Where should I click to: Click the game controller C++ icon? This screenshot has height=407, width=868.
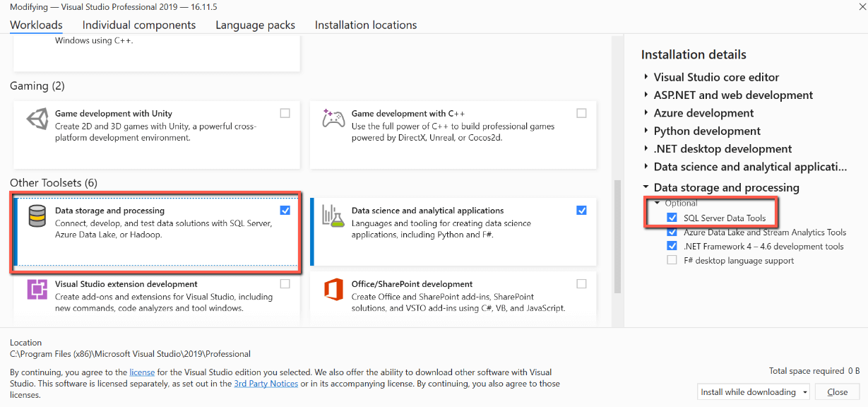(333, 118)
